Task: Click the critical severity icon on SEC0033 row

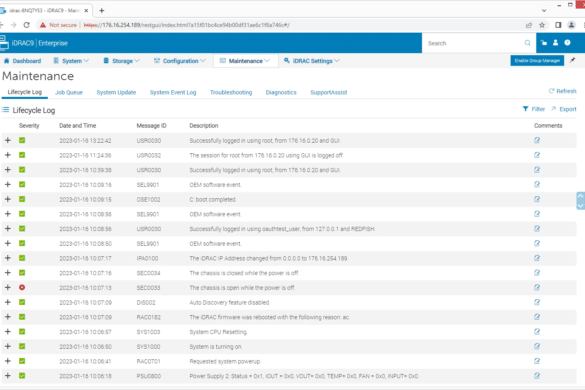Action: pyautogui.click(x=22, y=287)
